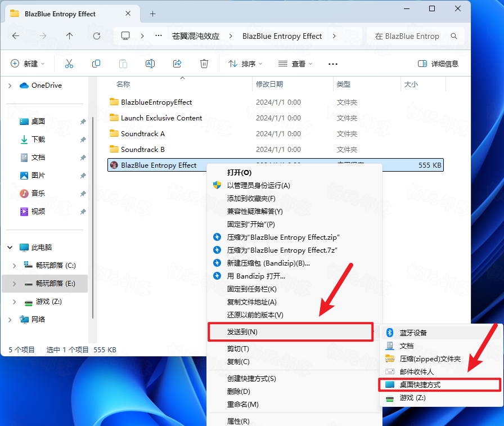Image resolution: width=504 pixels, height=426 pixels.
Task: Sort by the 类型 column header
Action: pos(343,84)
